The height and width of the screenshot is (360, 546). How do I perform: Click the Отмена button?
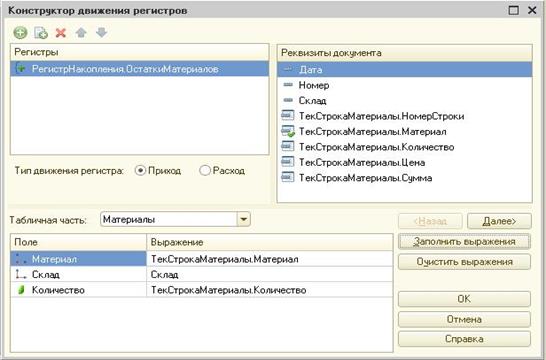pyautogui.click(x=464, y=319)
